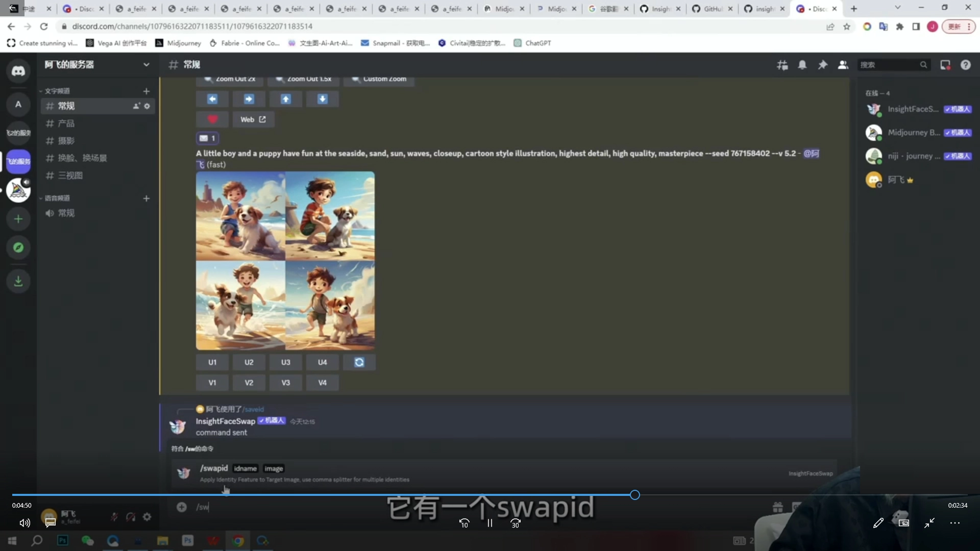Open pinned messages pin icon
This screenshot has height=551, width=980.
coord(823,65)
